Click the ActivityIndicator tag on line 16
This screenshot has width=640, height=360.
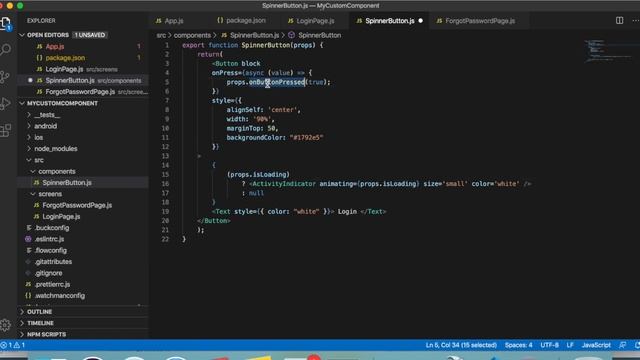tap(284, 184)
